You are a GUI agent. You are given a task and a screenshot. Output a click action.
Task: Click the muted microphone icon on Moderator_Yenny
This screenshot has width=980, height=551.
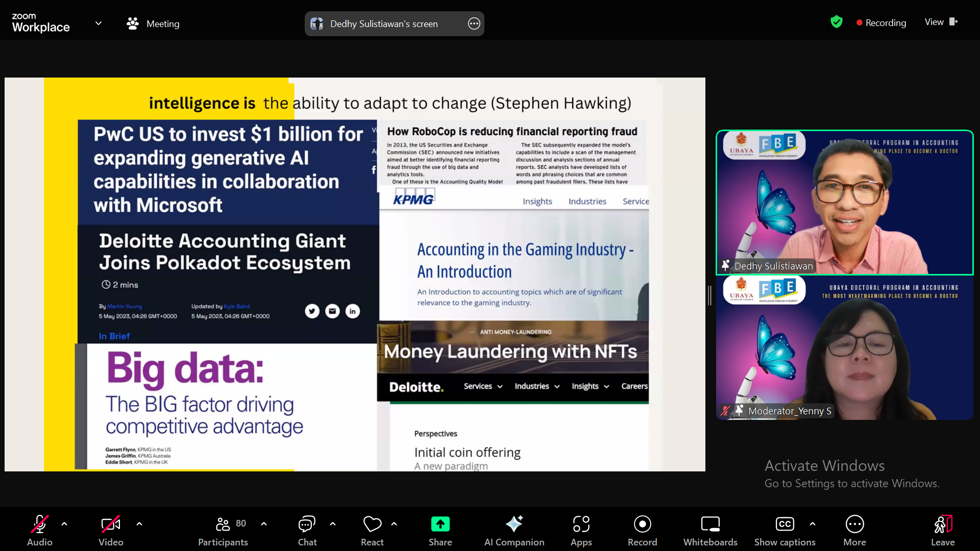(725, 411)
